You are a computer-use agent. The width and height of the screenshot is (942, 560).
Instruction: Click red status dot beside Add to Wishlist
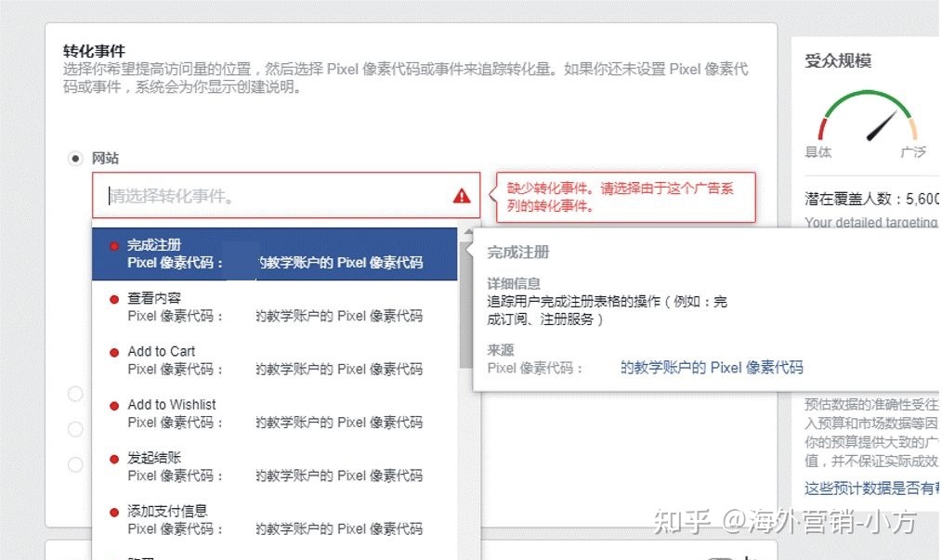tap(114, 406)
